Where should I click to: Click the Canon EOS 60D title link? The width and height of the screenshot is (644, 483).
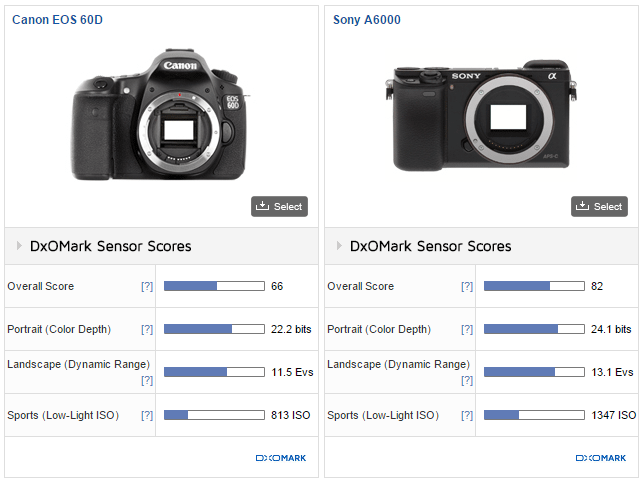(57, 19)
